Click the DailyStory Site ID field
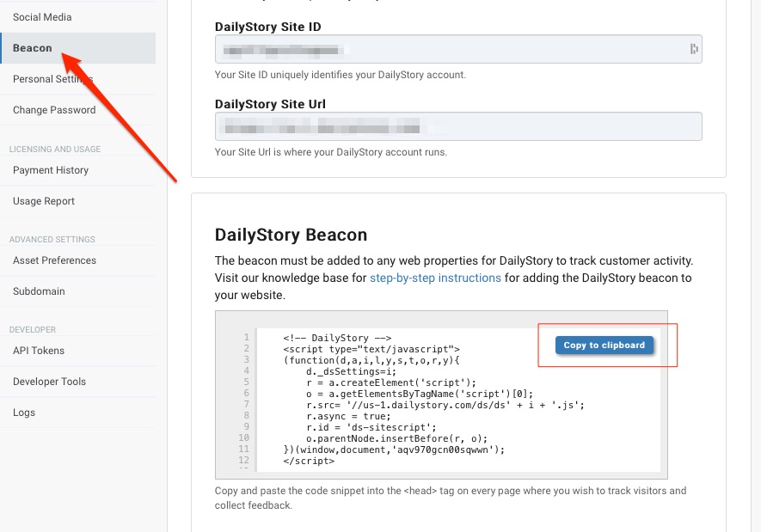 click(x=458, y=49)
